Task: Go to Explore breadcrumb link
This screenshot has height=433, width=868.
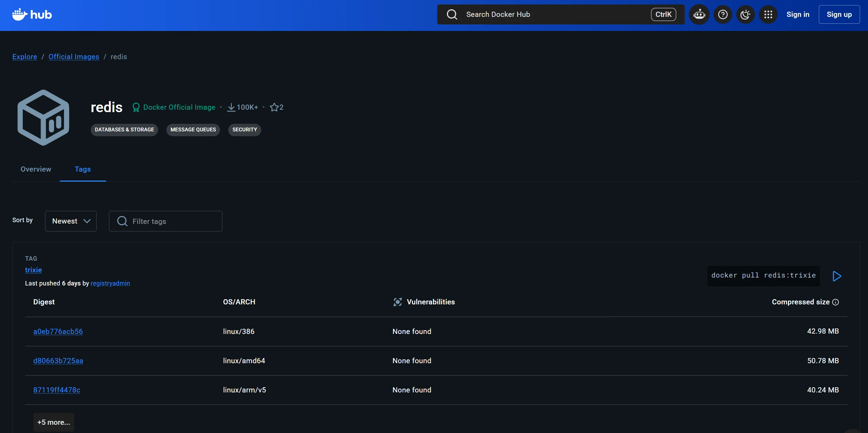Action: (25, 57)
